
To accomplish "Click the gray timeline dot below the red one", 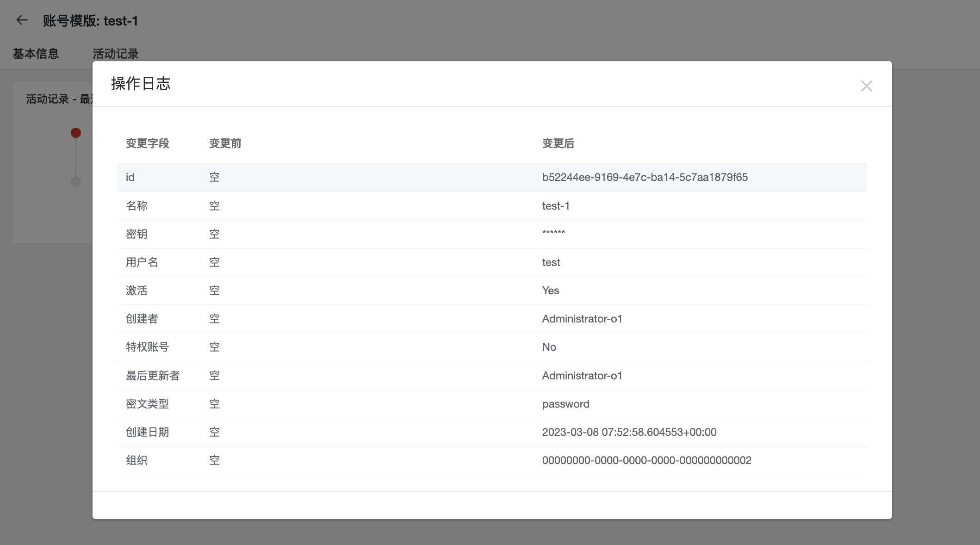I will point(75,182).
